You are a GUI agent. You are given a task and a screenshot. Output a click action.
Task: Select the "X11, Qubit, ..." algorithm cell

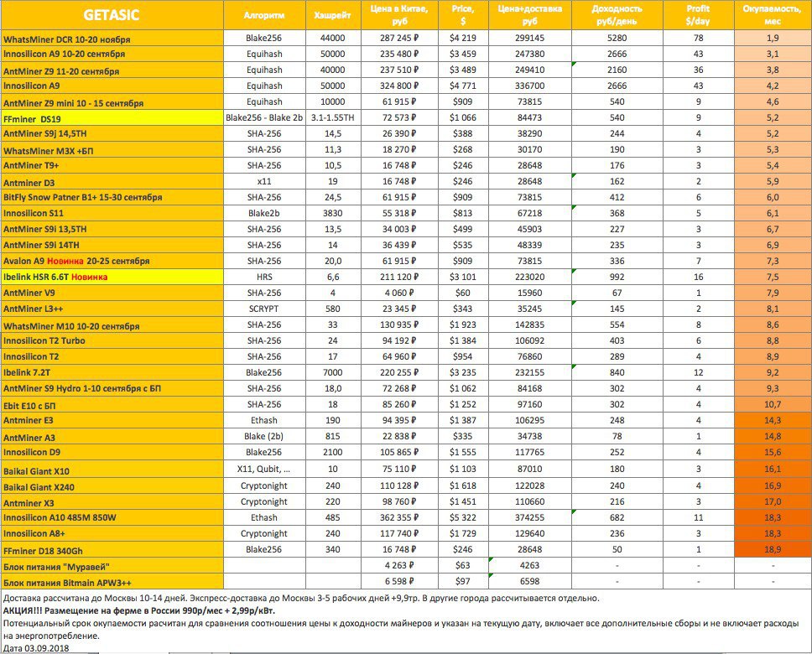click(264, 470)
